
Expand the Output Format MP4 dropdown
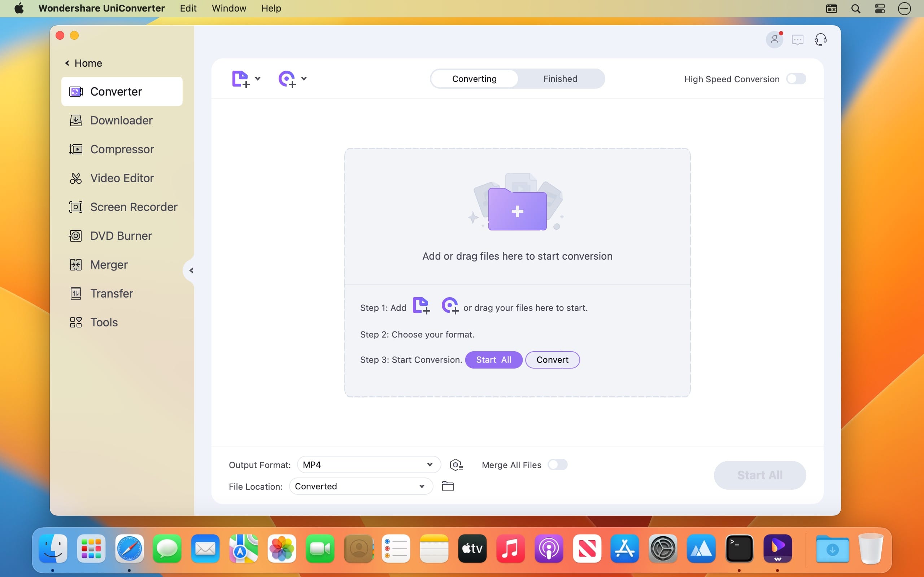(x=369, y=465)
